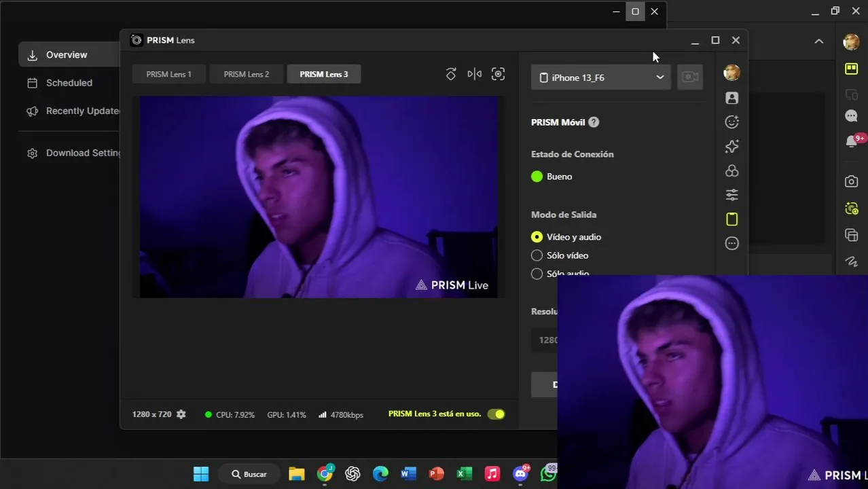
Task: Click the Buscar taskbar search box
Action: [249, 474]
